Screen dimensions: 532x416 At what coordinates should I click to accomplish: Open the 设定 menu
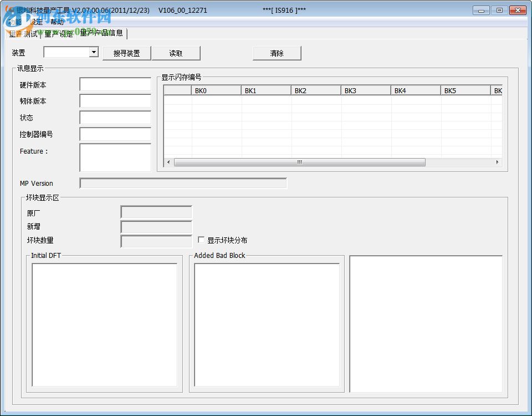click(x=36, y=22)
